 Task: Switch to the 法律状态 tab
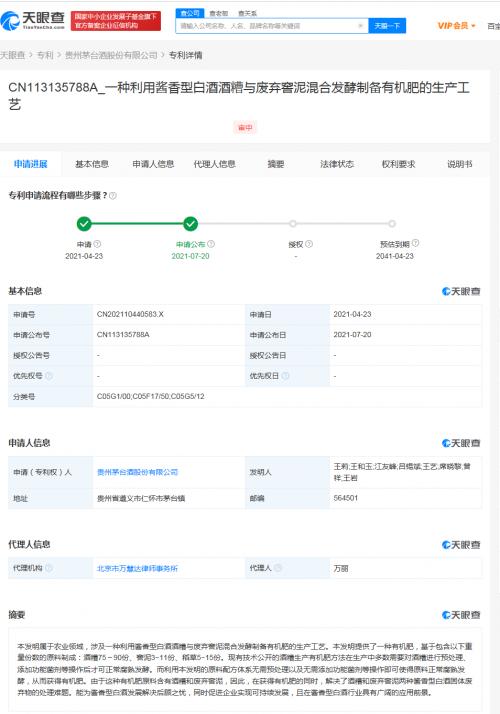pyautogui.click(x=337, y=164)
